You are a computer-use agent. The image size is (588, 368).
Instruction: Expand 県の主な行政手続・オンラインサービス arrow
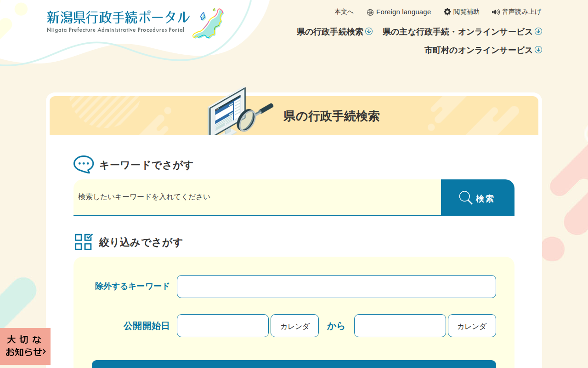pos(538,31)
